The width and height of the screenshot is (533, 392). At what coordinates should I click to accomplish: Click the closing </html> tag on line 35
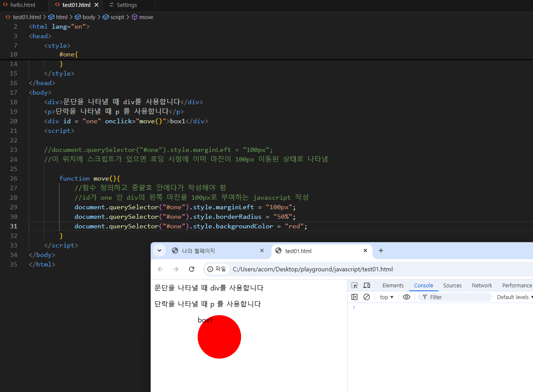[x=42, y=264]
